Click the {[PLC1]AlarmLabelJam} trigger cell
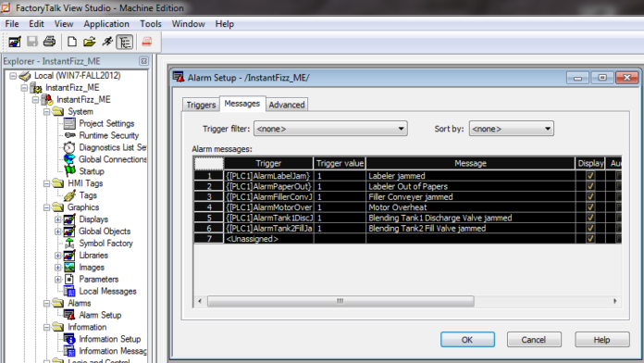Screen dimensions: 644x363 tap(268, 176)
